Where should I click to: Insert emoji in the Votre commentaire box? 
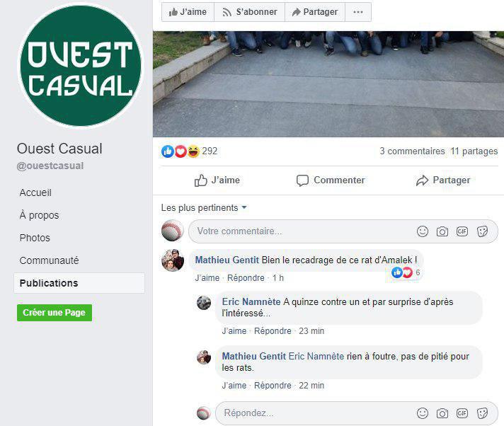(423, 231)
